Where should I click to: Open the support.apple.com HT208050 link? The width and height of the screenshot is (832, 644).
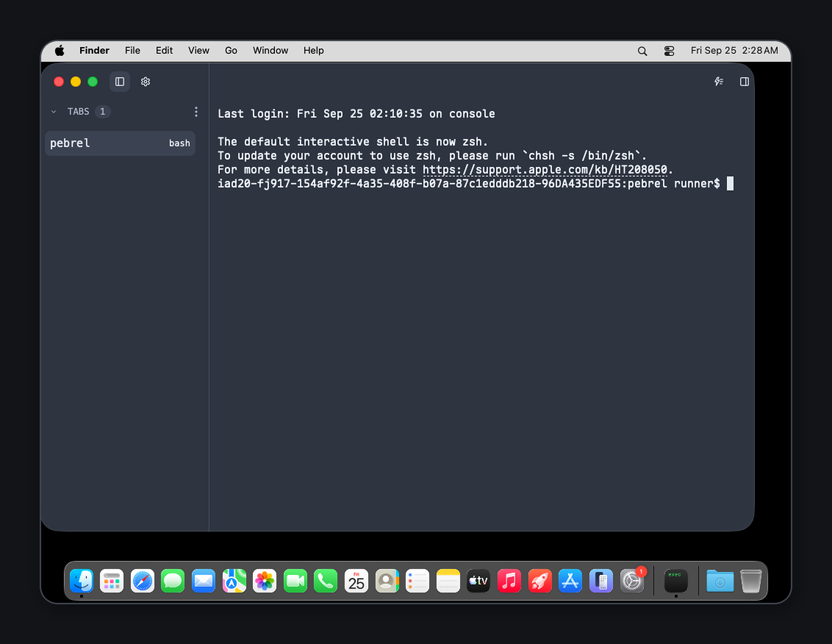[x=545, y=169]
